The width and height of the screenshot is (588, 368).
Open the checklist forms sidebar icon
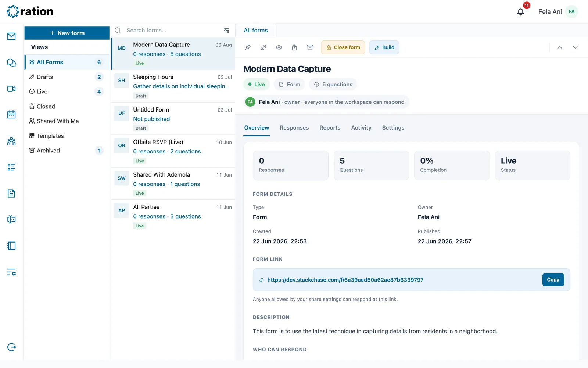[x=11, y=167]
